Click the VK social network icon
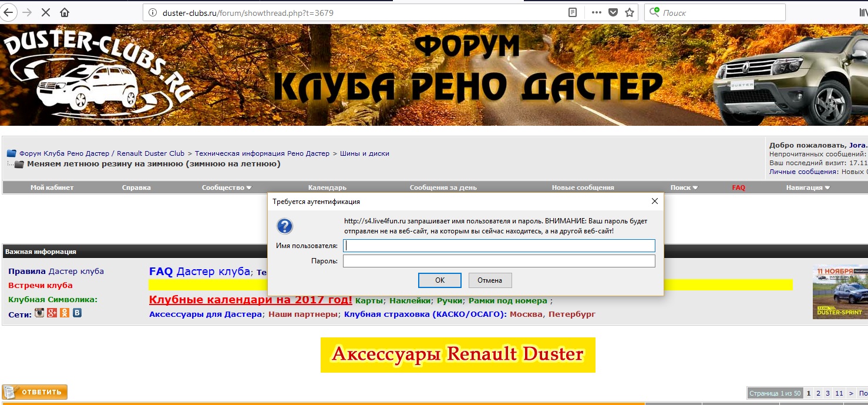Viewport: 868px width, 405px height. coord(77,313)
